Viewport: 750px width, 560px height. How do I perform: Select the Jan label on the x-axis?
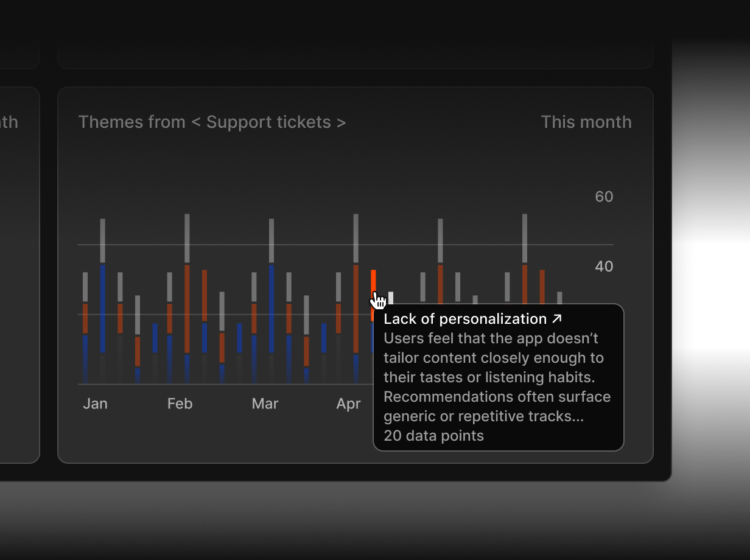[x=95, y=404]
